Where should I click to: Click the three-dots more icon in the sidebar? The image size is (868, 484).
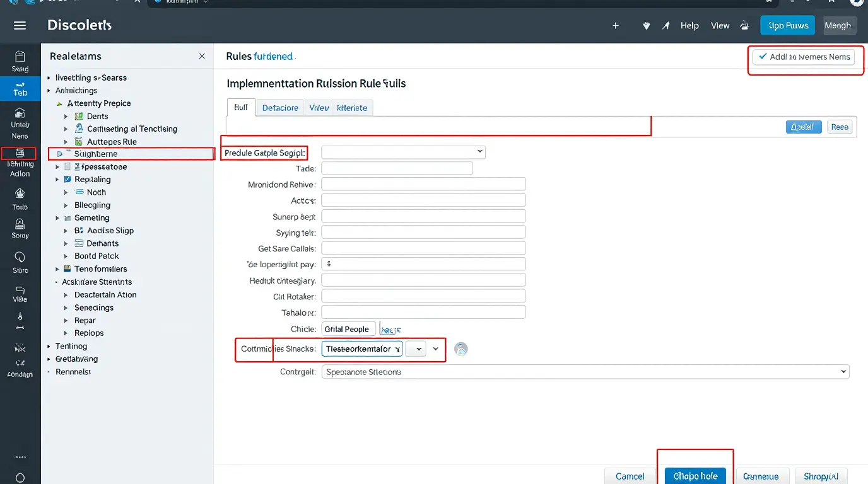(x=20, y=457)
